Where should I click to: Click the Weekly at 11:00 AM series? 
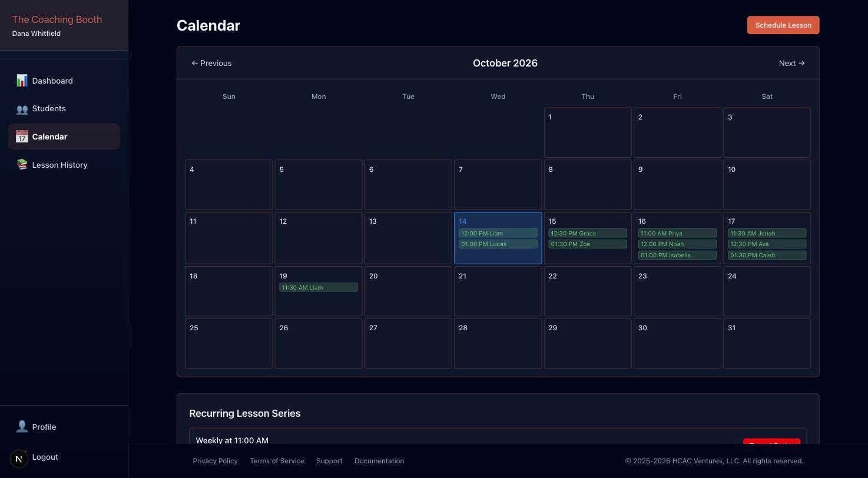coord(232,440)
